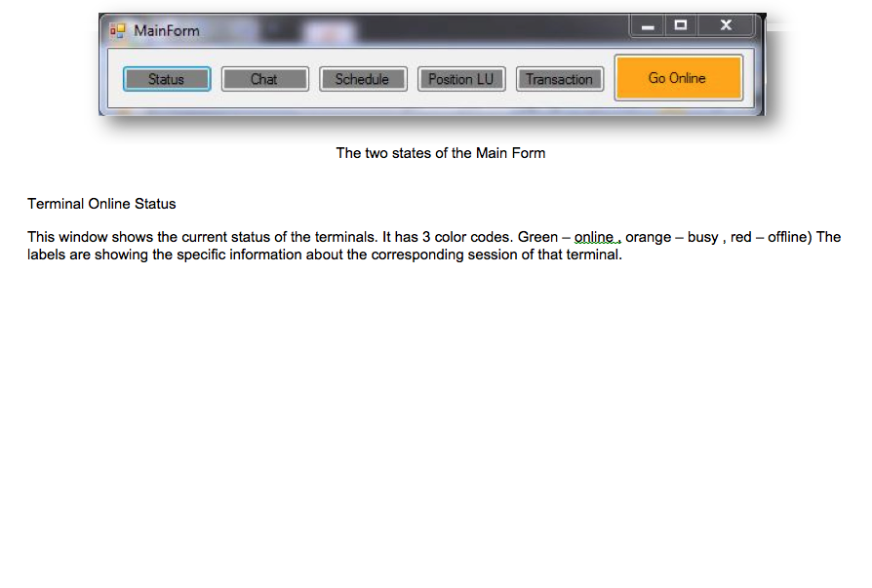Select the Position LU button

[x=460, y=79]
